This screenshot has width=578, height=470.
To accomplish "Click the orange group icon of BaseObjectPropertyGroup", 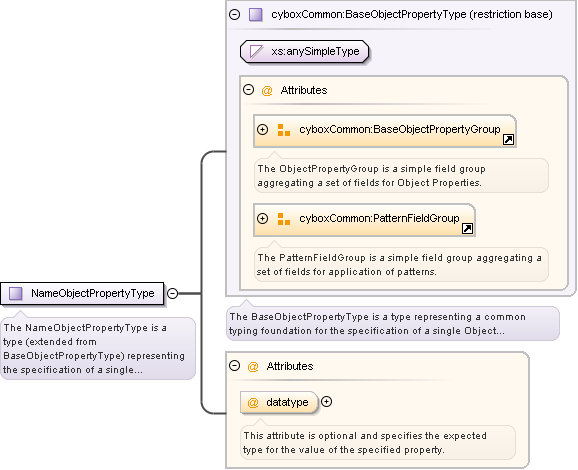I will click(283, 130).
